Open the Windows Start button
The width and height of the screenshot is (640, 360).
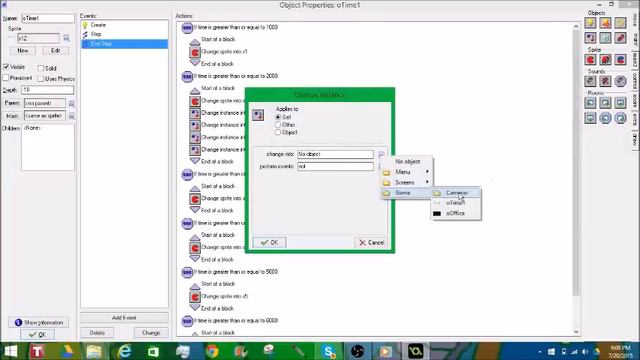click(11, 351)
